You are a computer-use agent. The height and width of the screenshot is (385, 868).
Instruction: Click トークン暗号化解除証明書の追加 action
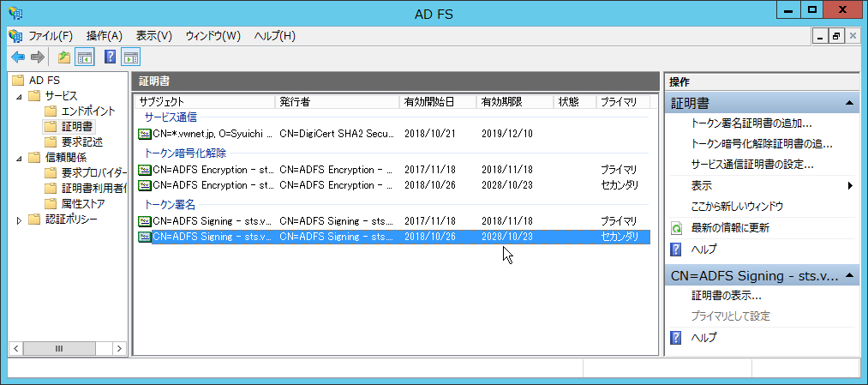tap(762, 144)
